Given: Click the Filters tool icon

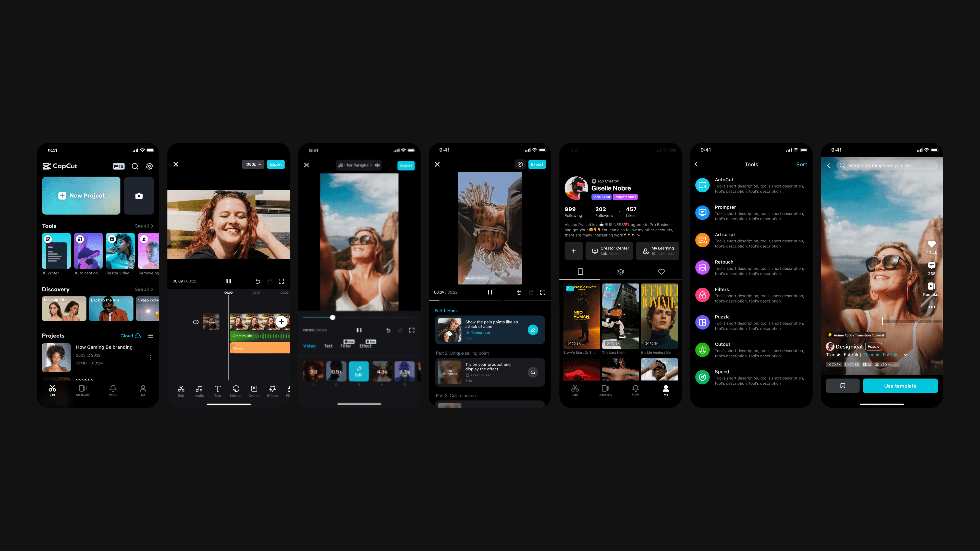Looking at the screenshot, I should coord(703,294).
